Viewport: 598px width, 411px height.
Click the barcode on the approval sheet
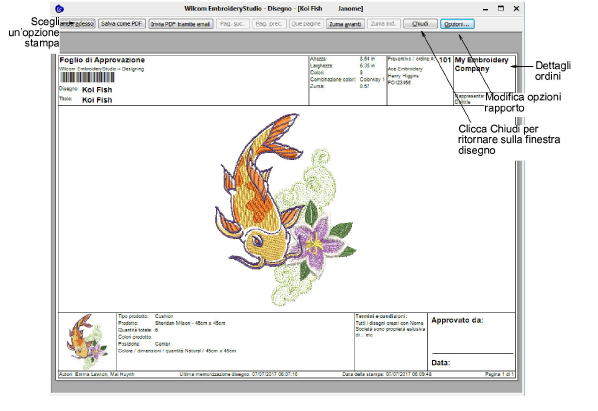(87, 77)
